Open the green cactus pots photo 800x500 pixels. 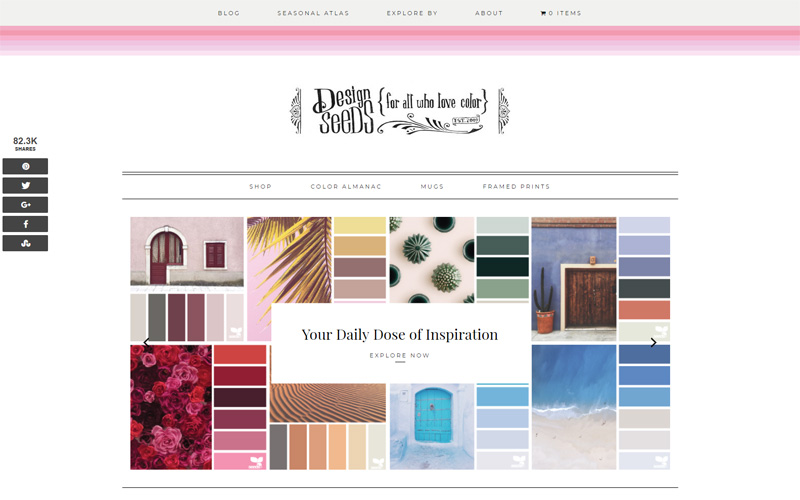pyautogui.click(x=432, y=260)
